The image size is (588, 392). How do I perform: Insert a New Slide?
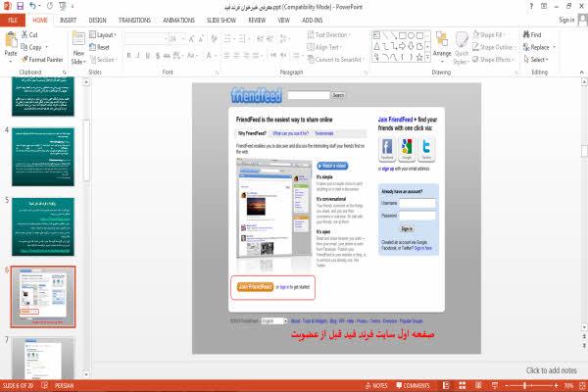pyautogui.click(x=78, y=48)
